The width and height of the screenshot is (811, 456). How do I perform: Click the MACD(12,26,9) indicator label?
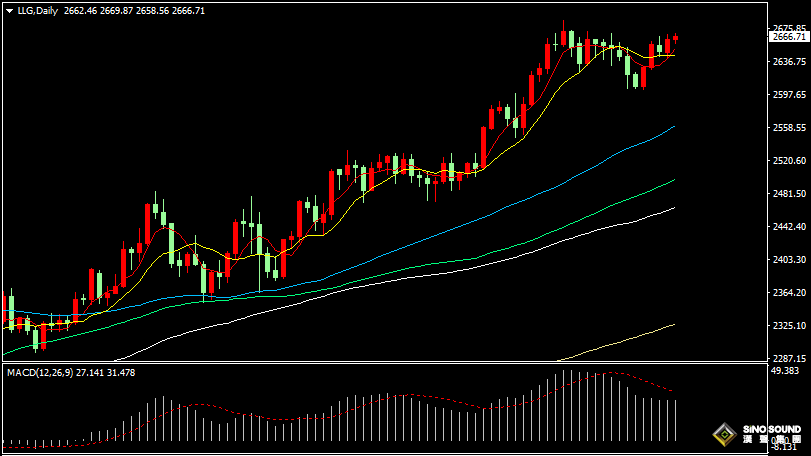pos(40,373)
